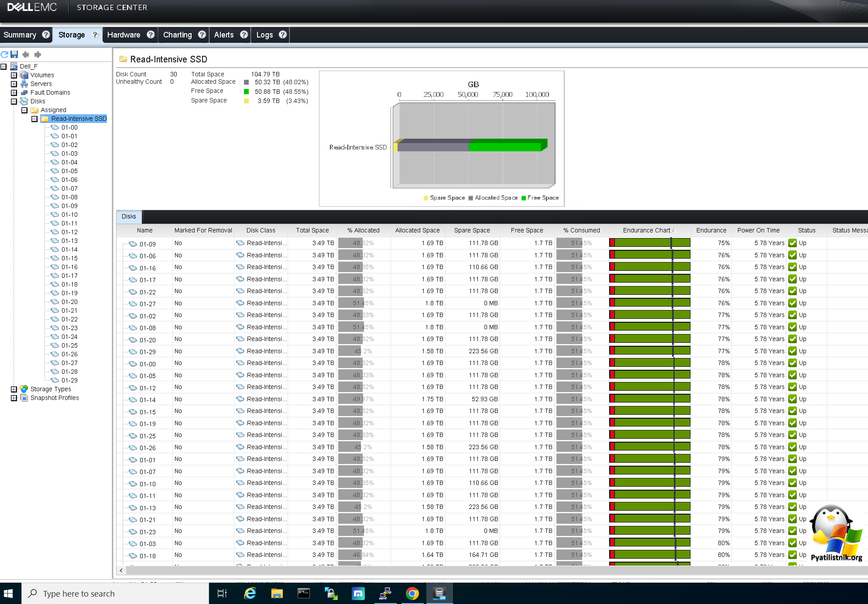This screenshot has width=868, height=604.
Task: Sort by Free Space column header
Action: point(527,230)
